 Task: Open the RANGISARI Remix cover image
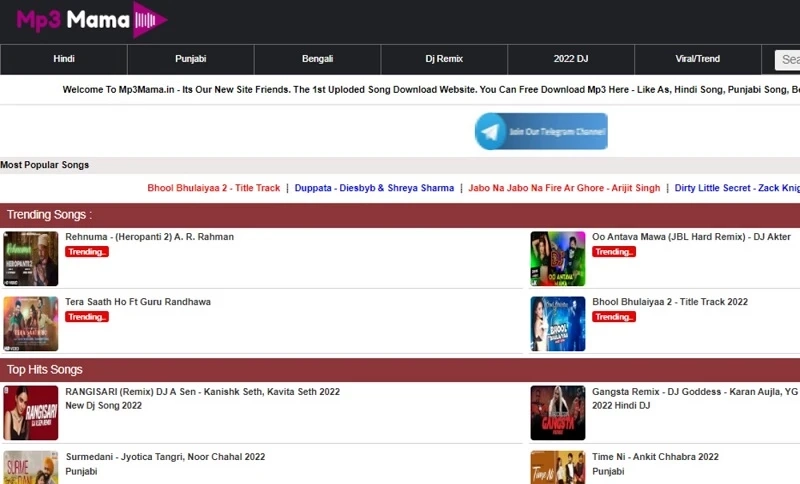tap(31, 413)
